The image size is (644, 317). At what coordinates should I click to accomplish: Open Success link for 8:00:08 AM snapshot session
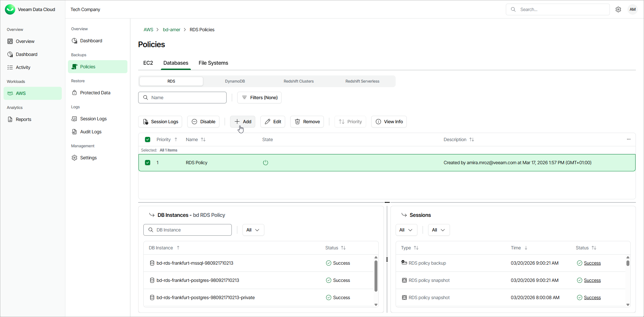pos(592,297)
